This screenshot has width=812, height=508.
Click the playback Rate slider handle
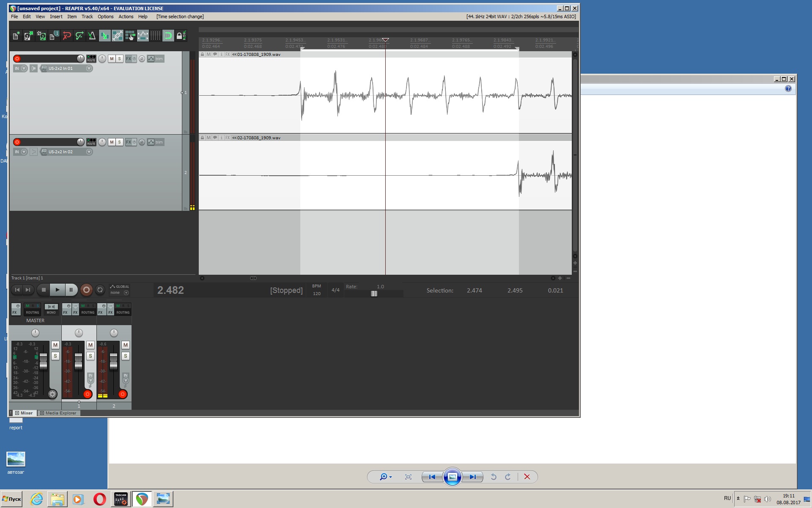(374, 294)
